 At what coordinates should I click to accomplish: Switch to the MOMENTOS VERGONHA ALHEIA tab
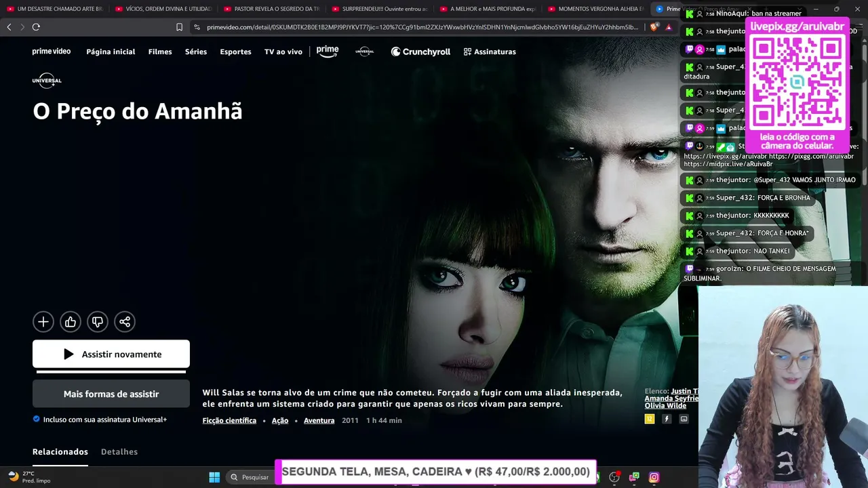tap(597, 9)
